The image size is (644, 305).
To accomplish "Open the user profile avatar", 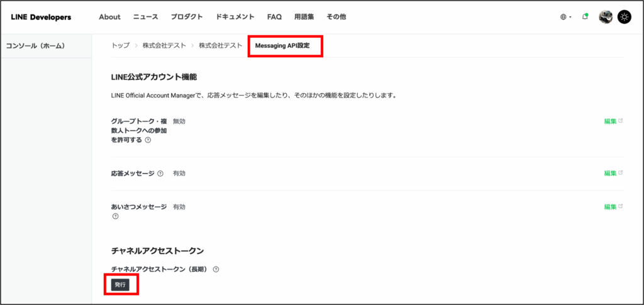I will [606, 17].
